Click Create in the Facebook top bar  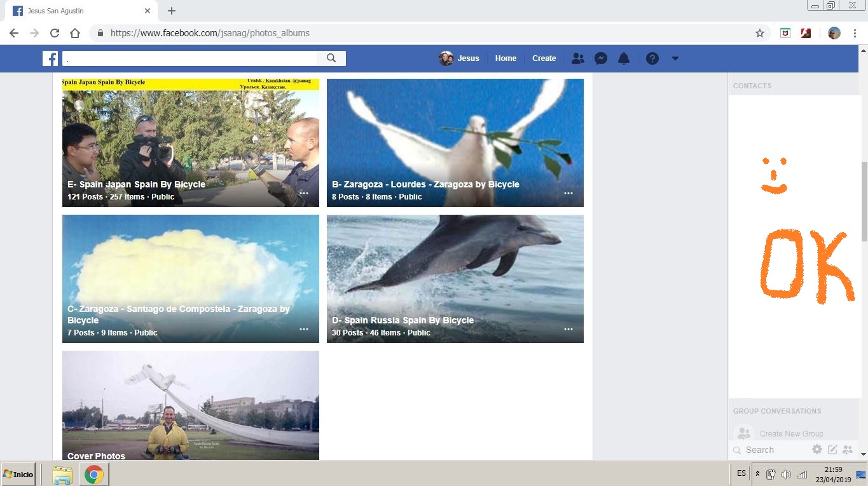point(544,58)
